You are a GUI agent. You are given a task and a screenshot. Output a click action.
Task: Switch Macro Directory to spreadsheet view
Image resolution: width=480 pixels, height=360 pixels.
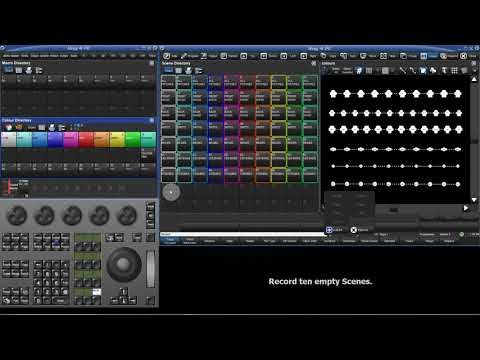pyautogui.click(x=19, y=70)
